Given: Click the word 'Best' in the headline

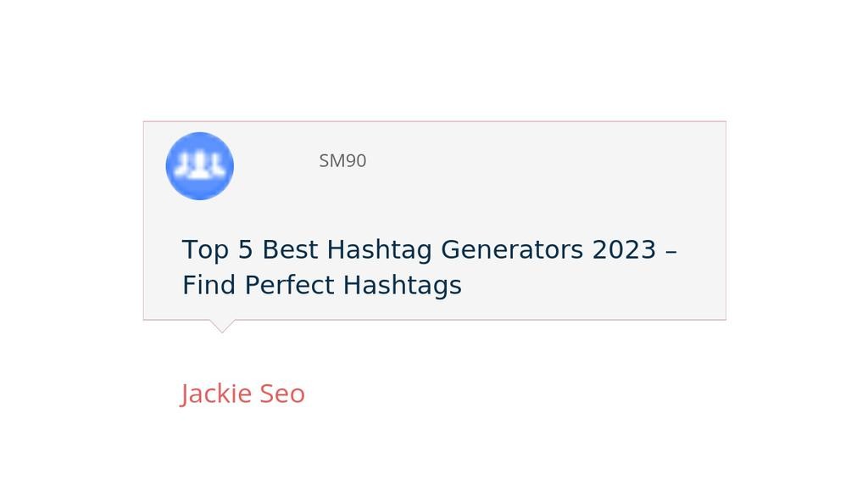Looking at the screenshot, I should tap(290, 249).
